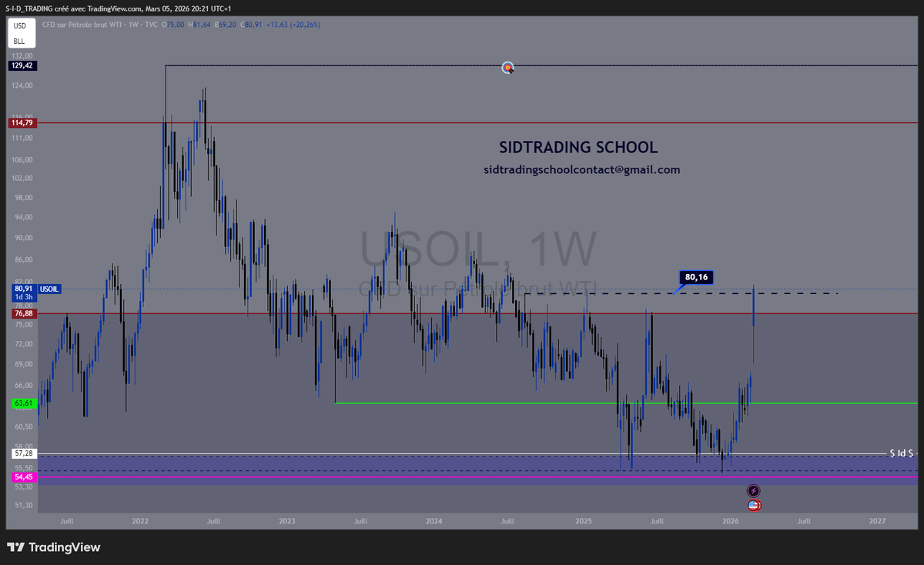
Task: Click the 129,42 price level tag
Action: [x=22, y=65]
